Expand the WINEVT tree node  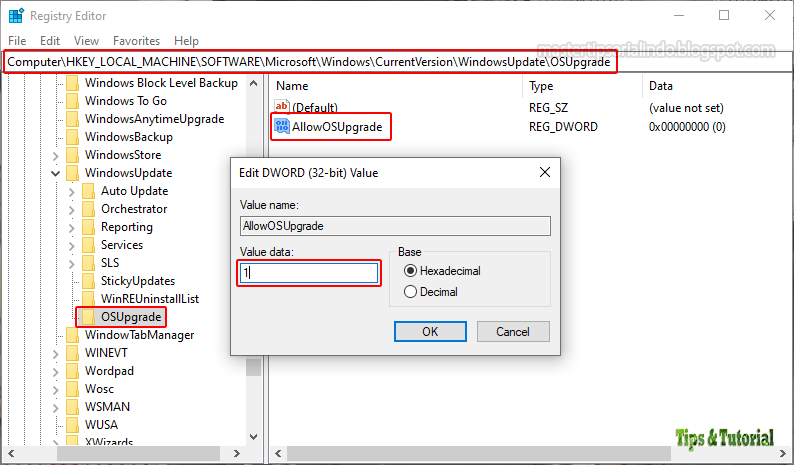click(56, 354)
